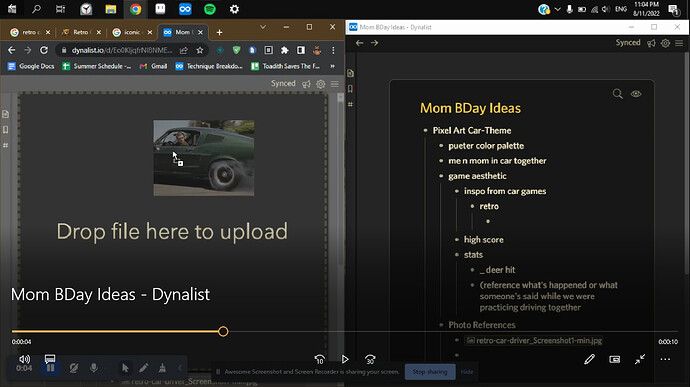Open Dynalist settings gear in right window
This screenshot has height=387, width=690.
[665, 43]
